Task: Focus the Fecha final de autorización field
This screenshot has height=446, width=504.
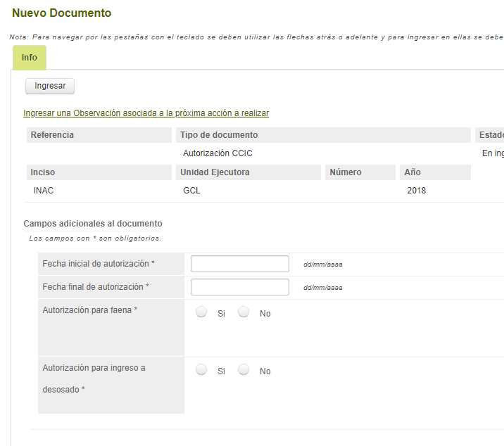Action: click(x=240, y=287)
